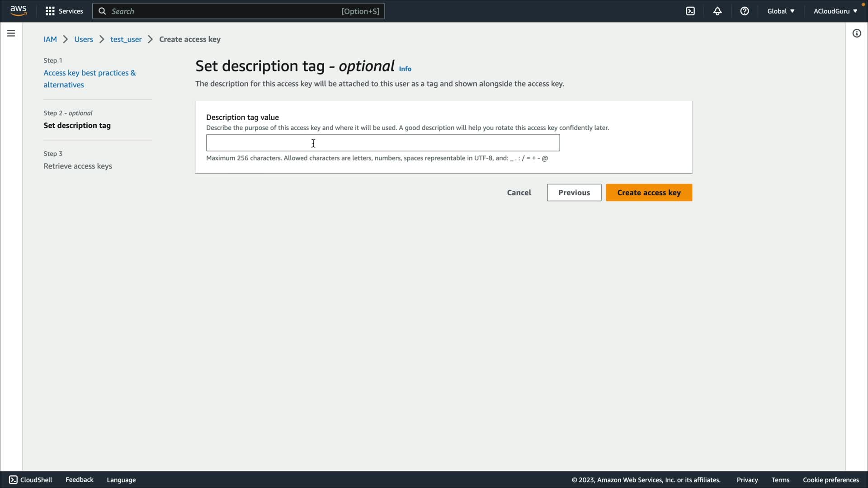
Task: Open CloudShell in the footer bar
Action: (x=31, y=480)
